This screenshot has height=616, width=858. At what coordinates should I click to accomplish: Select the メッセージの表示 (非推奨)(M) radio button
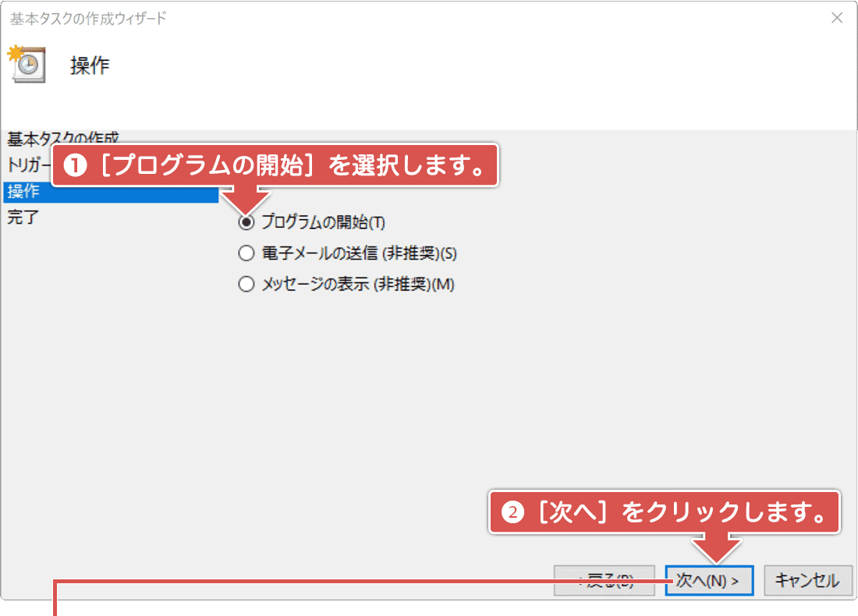(x=246, y=284)
